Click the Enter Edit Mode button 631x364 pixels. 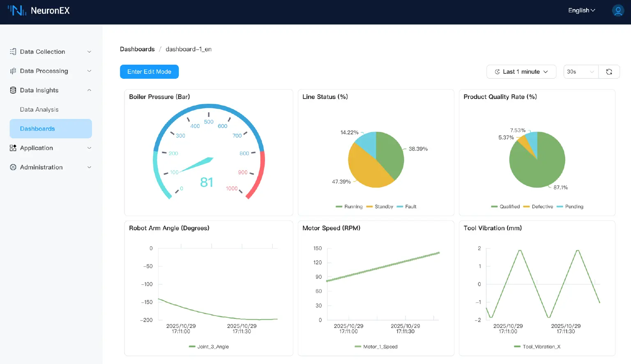pos(149,72)
